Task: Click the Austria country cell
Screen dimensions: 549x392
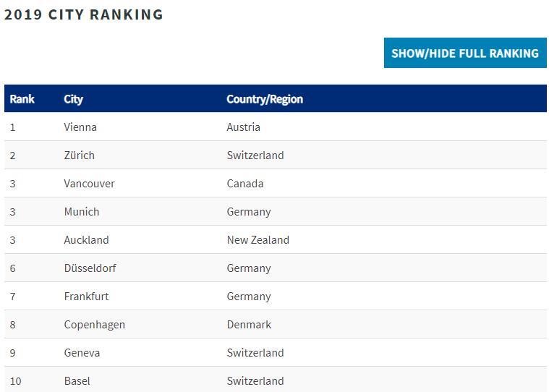Action: [243, 127]
